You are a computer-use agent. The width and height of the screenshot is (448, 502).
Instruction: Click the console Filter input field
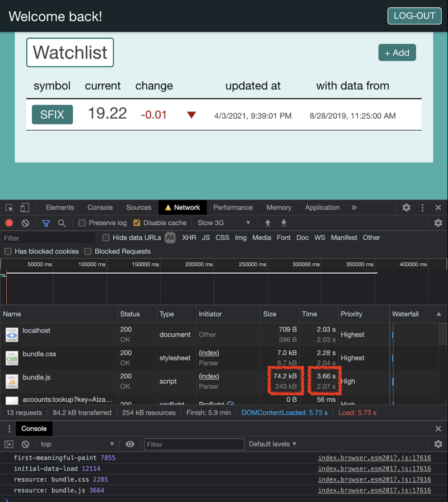tap(194, 444)
